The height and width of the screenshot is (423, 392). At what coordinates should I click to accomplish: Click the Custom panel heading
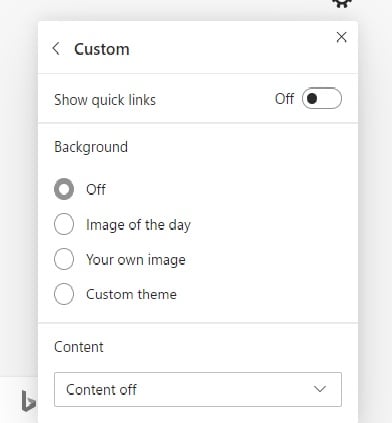click(x=102, y=49)
